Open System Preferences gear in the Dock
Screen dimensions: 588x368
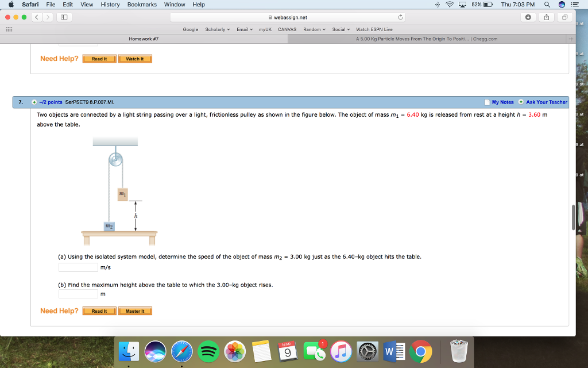[367, 351]
